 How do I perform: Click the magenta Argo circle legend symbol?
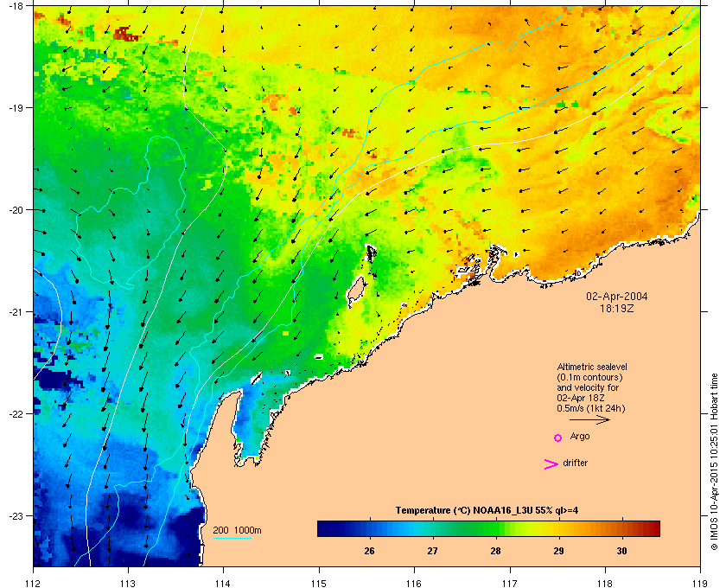(558, 438)
